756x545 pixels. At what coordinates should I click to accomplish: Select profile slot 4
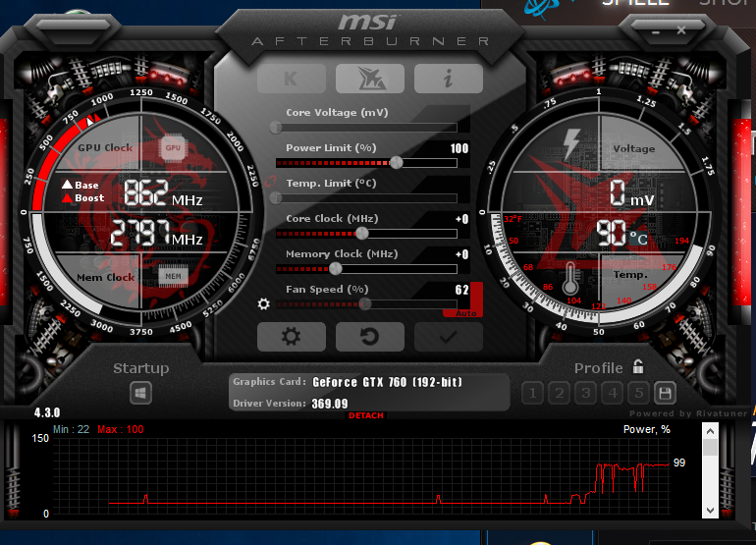tap(613, 393)
